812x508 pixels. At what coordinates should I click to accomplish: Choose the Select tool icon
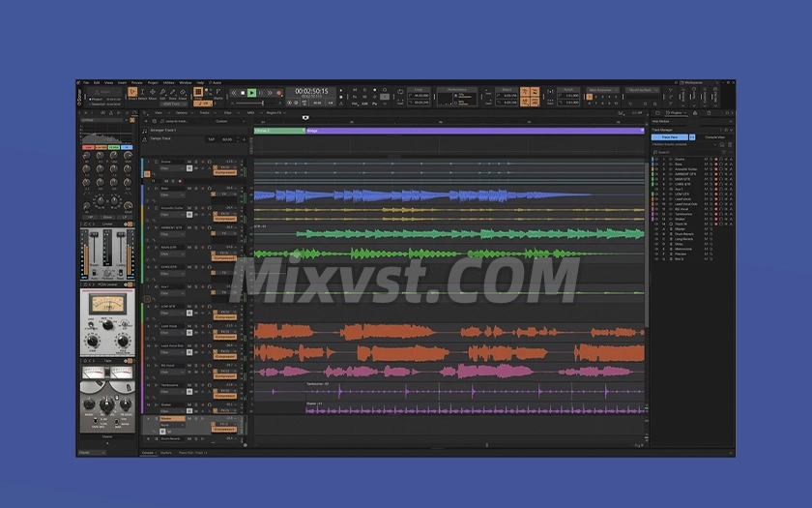pyautogui.click(x=142, y=92)
